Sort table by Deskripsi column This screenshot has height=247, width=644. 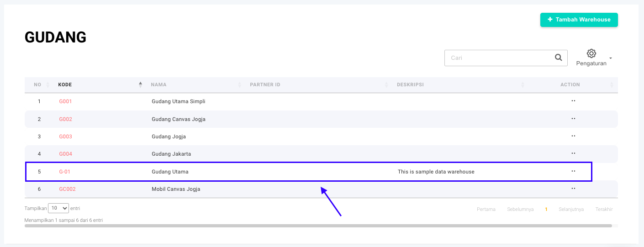coord(410,84)
